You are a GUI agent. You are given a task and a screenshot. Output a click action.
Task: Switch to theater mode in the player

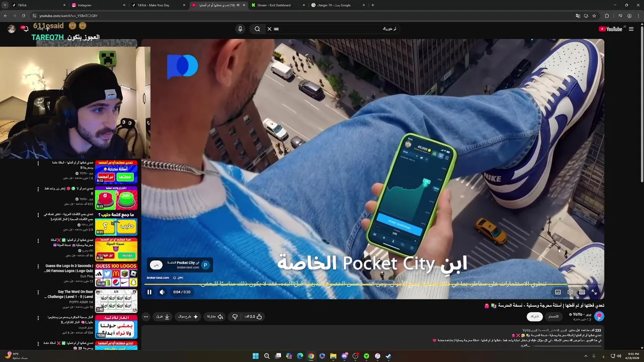(x=582, y=292)
